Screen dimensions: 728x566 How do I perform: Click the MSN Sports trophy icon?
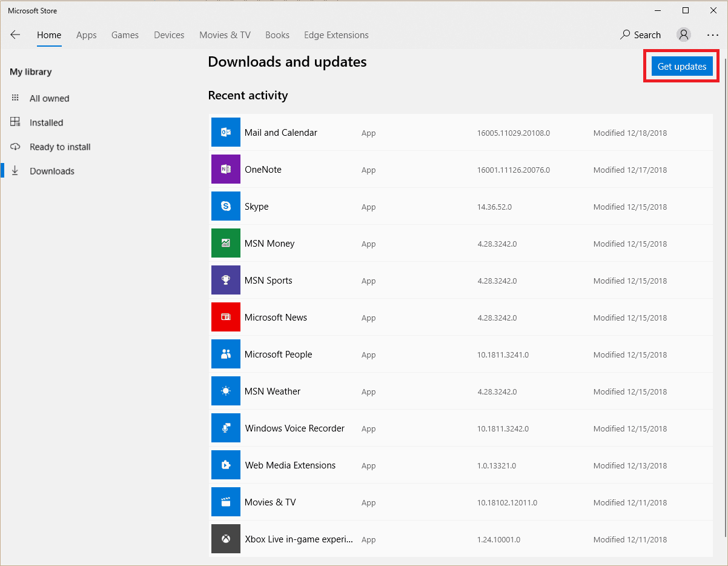point(226,280)
